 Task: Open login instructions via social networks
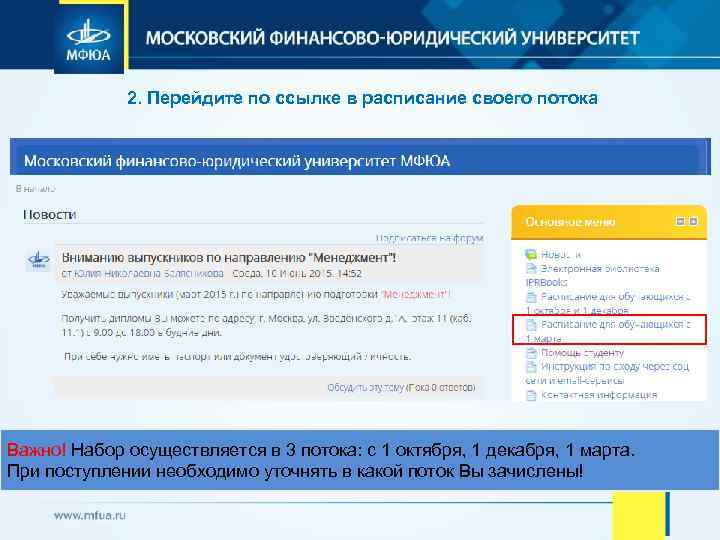[608, 373]
